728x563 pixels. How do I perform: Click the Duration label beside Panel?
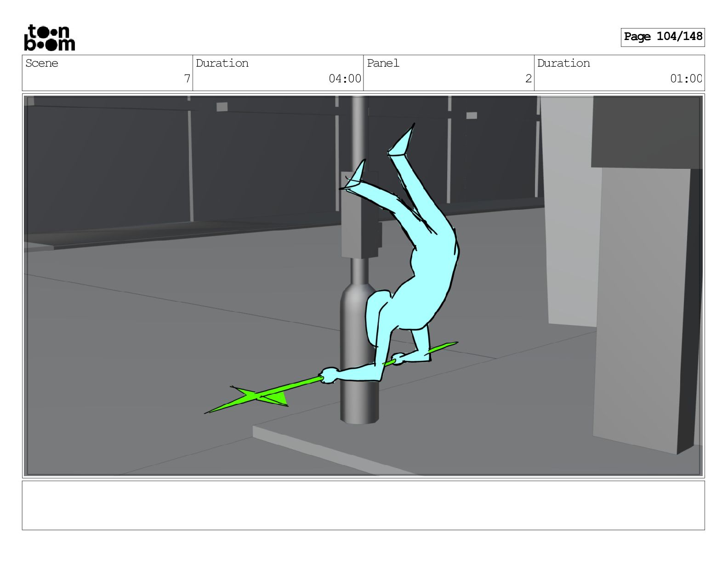563,63
